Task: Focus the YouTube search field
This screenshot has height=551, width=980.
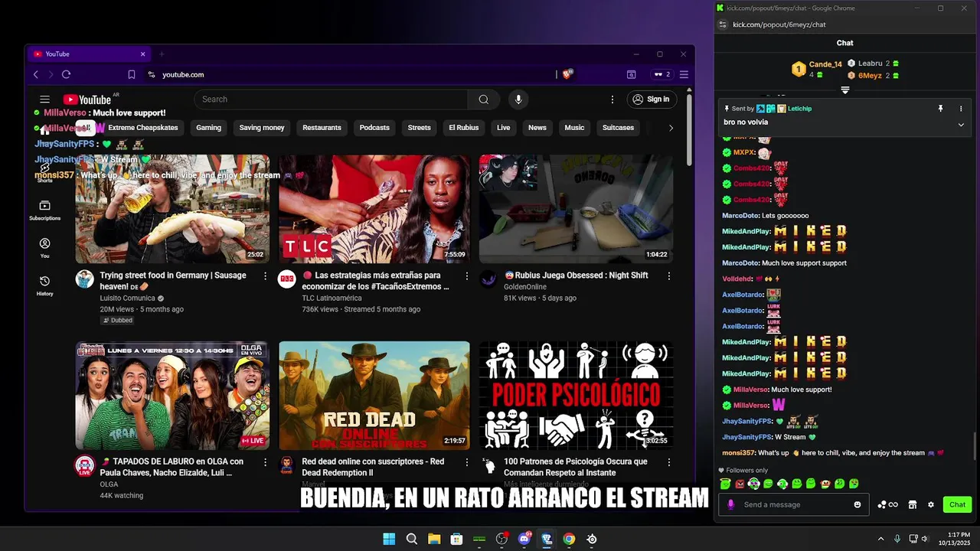Action: (x=331, y=99)
